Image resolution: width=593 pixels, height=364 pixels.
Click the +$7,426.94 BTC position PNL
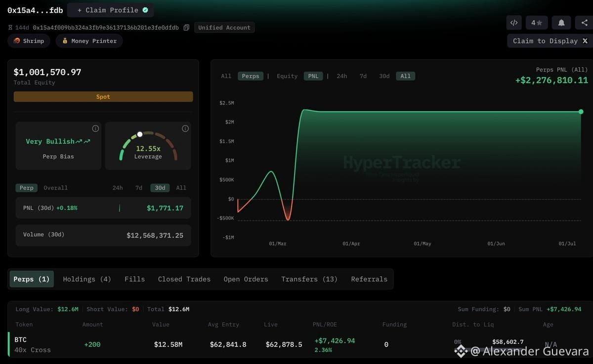[335, 341]
